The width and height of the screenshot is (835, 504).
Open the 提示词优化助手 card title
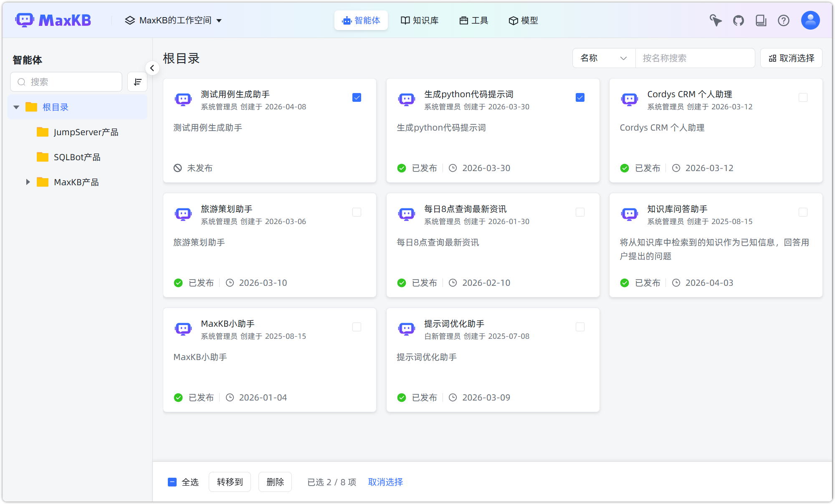[x=454, y=324]
